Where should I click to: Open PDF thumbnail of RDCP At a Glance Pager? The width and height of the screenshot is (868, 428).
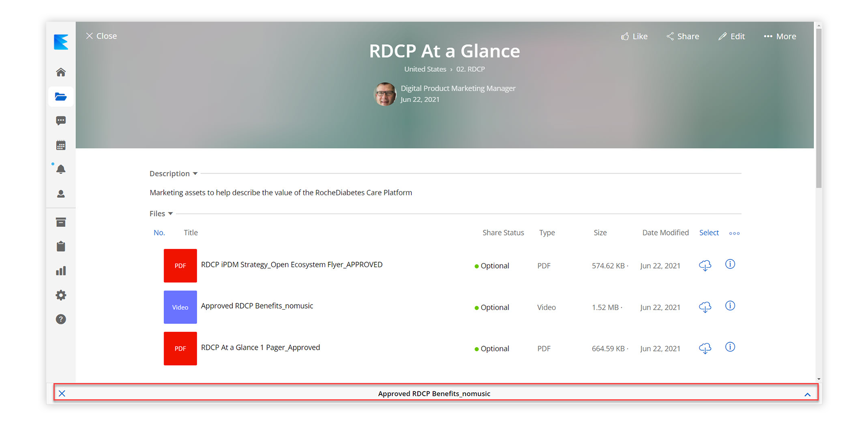click(180, 348)
